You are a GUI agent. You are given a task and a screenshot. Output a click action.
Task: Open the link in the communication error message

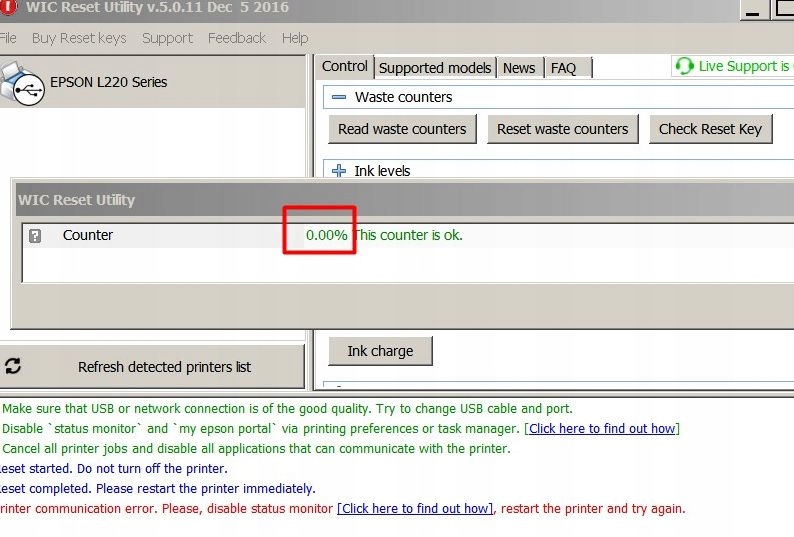coord(415,508)
